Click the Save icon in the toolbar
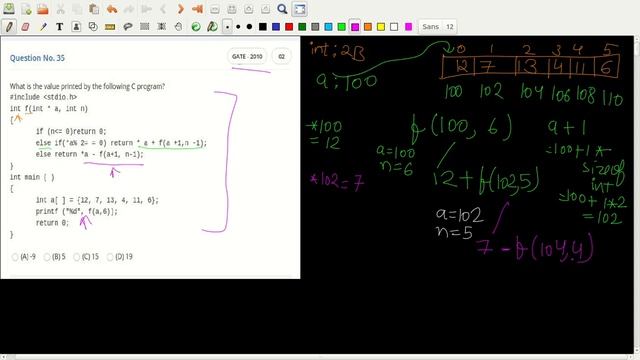This screenshot has width=640, height=360. tap(9, 9)
